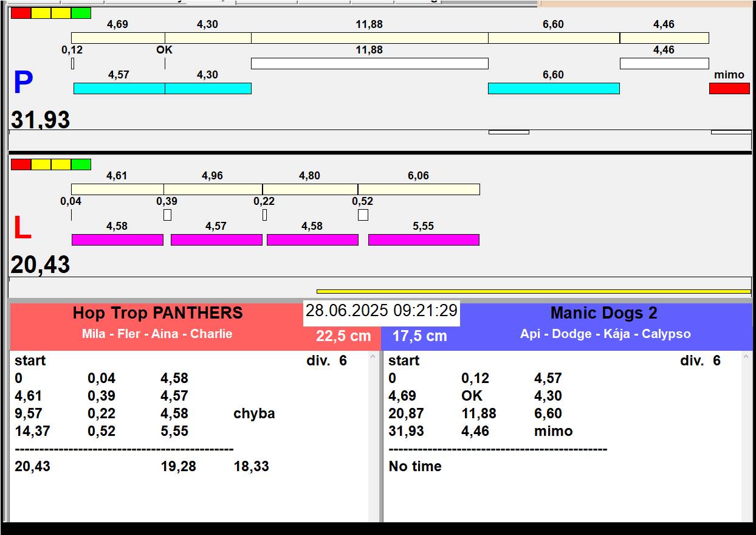Click scroll-up arrow of Manic Dogs 2 list
Image resolution: width=756 pixels, height=535 pixels.
[x=747, y=357]
